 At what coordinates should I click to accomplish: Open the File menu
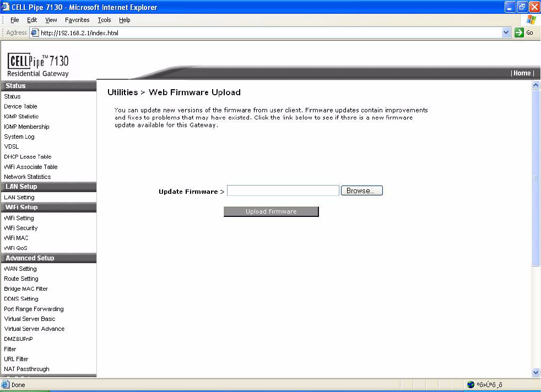click(14, 20)
